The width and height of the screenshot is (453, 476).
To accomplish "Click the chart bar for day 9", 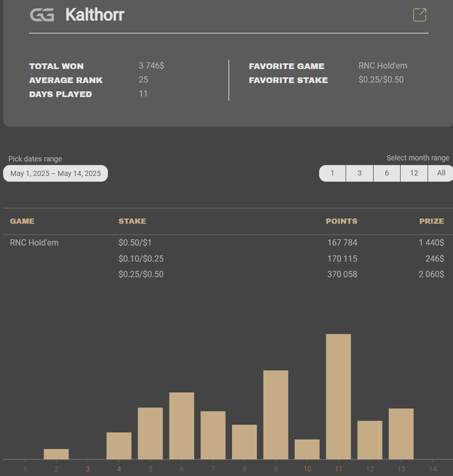I will pyautogui.click(x=275, y=415).
